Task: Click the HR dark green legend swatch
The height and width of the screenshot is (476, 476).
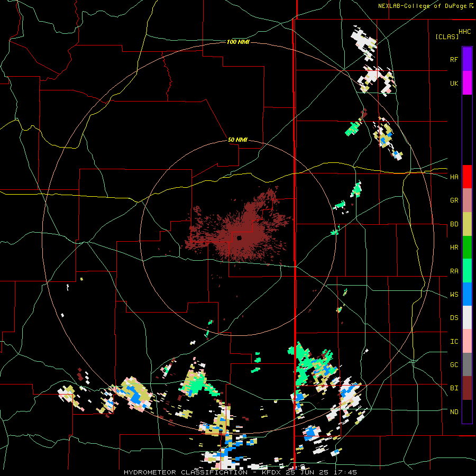Action: (467, 248)
